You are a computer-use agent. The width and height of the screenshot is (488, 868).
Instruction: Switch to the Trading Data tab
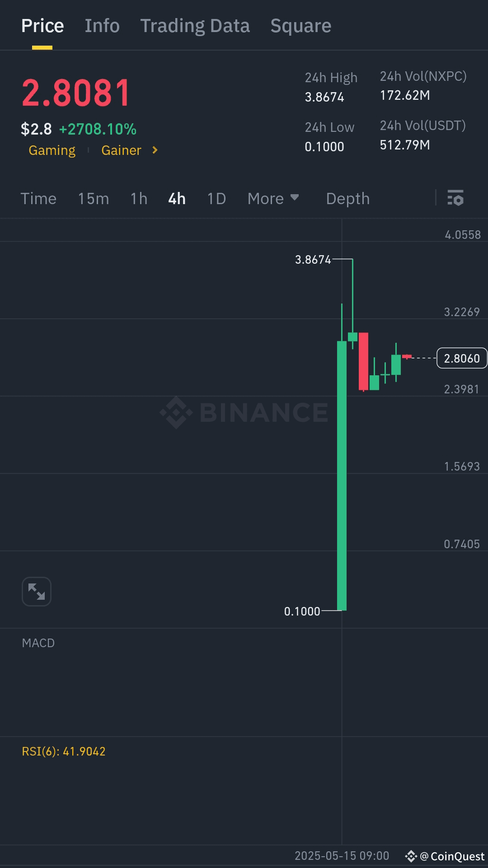(x=195, y=25)
